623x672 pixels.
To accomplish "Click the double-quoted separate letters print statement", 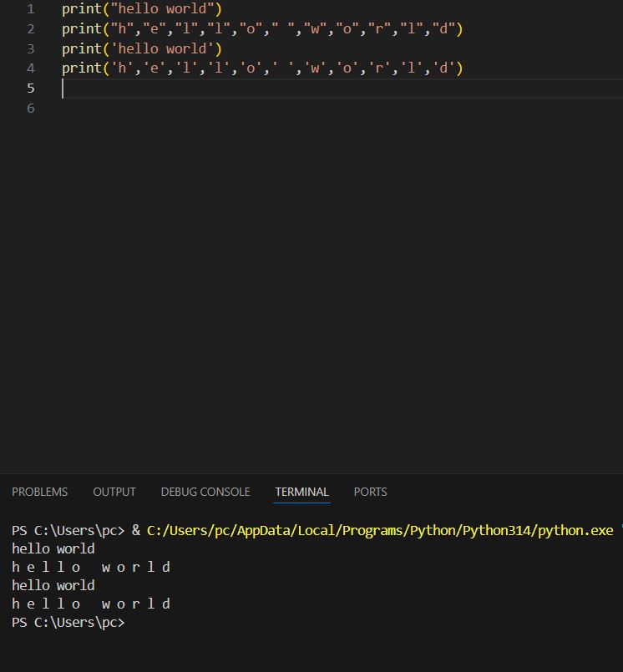I will pos(262,29).
